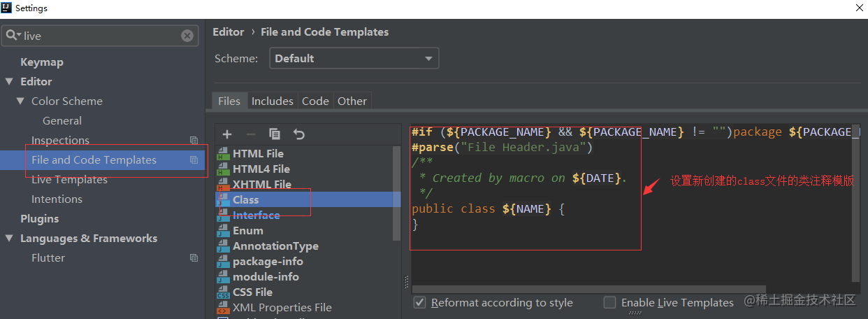The height and width of the screenshot is (319, 868).
Task: Switch to the Other tab
Action: coord(352,101)
